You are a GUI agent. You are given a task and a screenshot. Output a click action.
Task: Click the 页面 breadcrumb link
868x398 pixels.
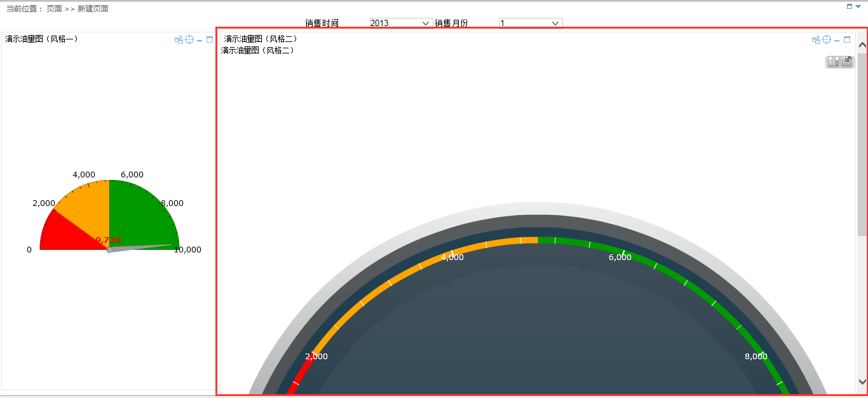[54, 9]
